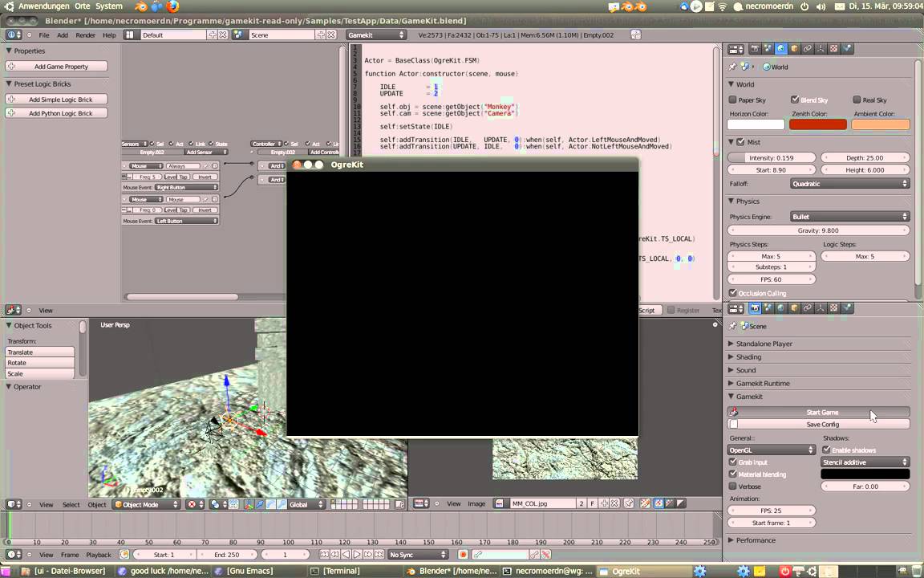Select the World tab icon in upper properties panel
Screen dimensions: 924x578
click(781, 49)
